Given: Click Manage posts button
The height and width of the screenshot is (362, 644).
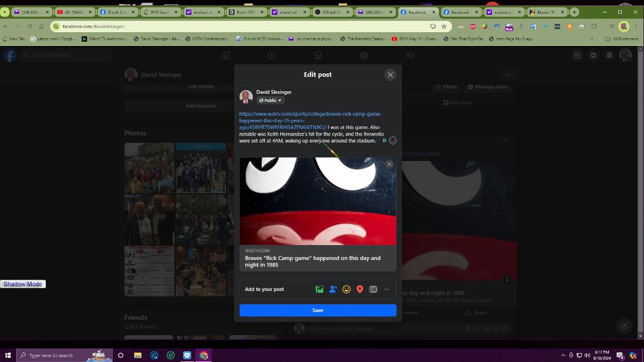Looking at the screenshot, I should point(488,86).
